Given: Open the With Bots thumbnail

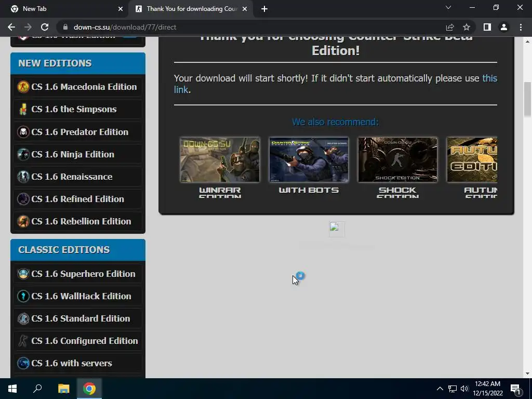Looking at the screenshot, I should pos(309,159).
